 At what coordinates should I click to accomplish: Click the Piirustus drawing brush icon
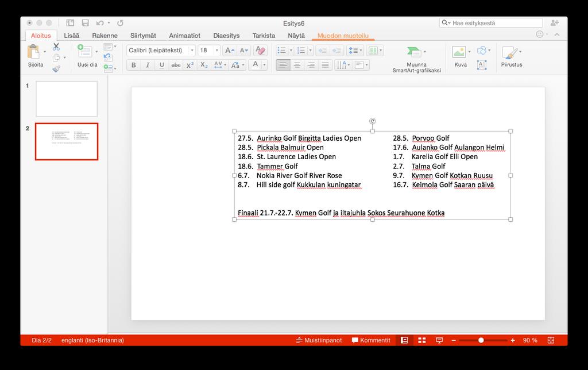[x=509, y=52]
